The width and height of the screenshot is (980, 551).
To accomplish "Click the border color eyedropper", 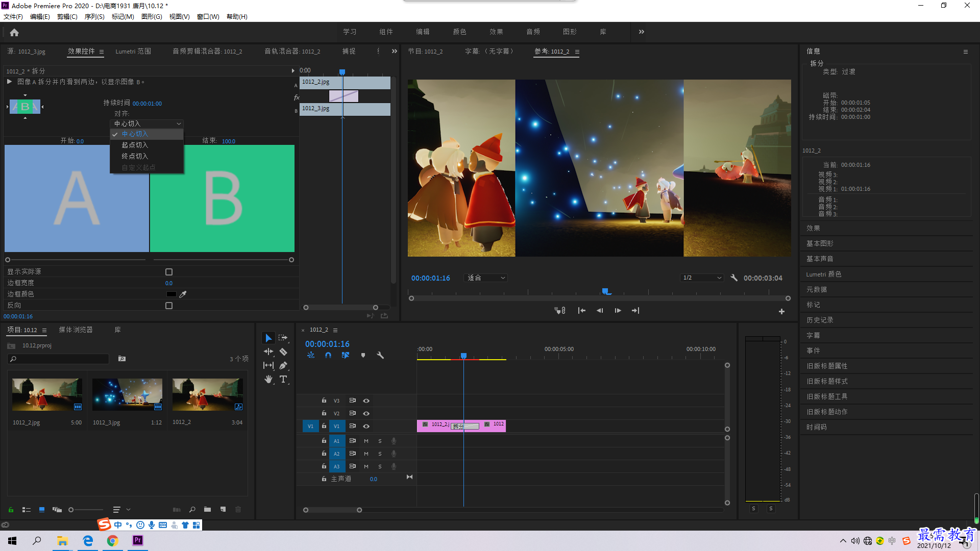I will click(x=183, y=294).
